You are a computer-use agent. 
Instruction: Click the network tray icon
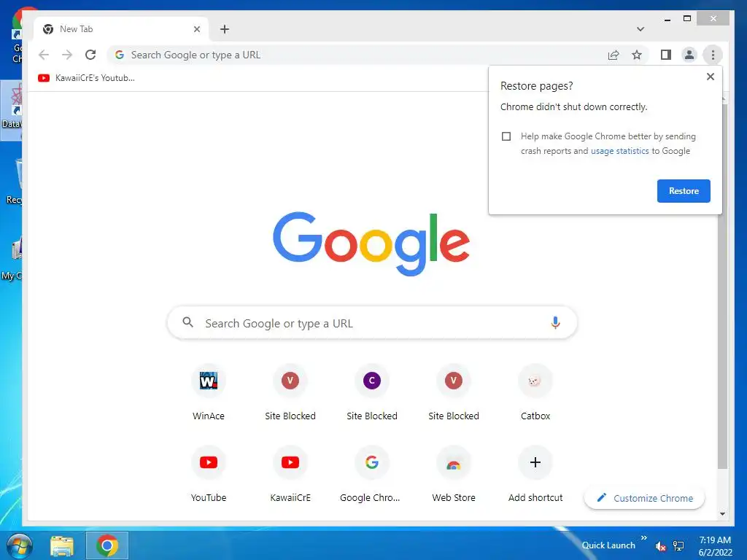[x=678, y=546]
